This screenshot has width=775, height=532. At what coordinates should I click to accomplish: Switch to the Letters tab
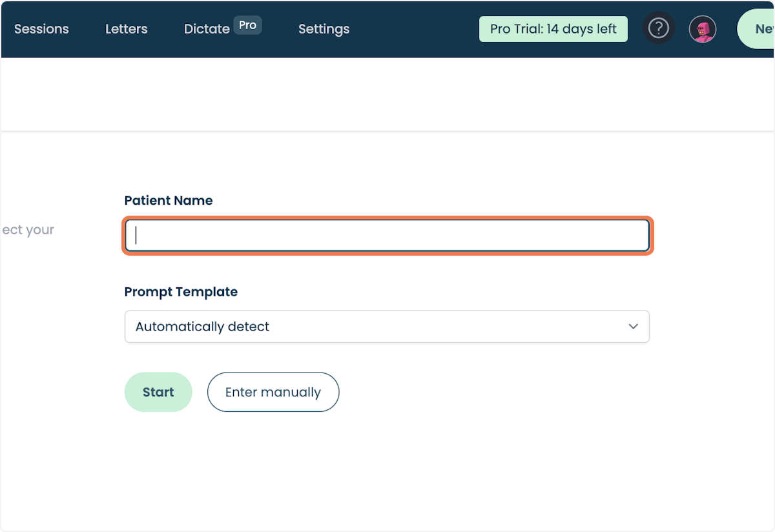127,29
